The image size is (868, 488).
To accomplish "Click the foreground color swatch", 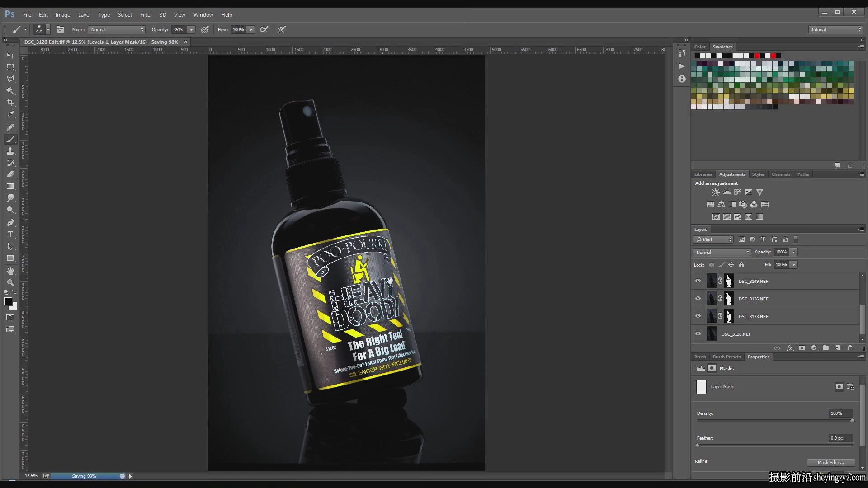I will [8, 302].
